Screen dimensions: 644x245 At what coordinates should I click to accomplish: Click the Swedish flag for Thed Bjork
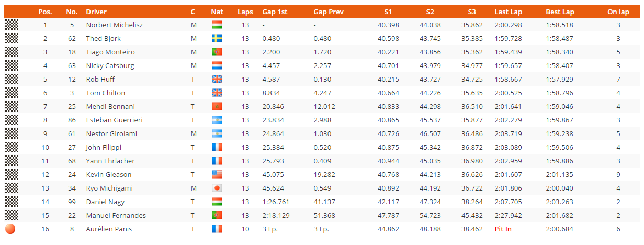(x=217, y=38)
